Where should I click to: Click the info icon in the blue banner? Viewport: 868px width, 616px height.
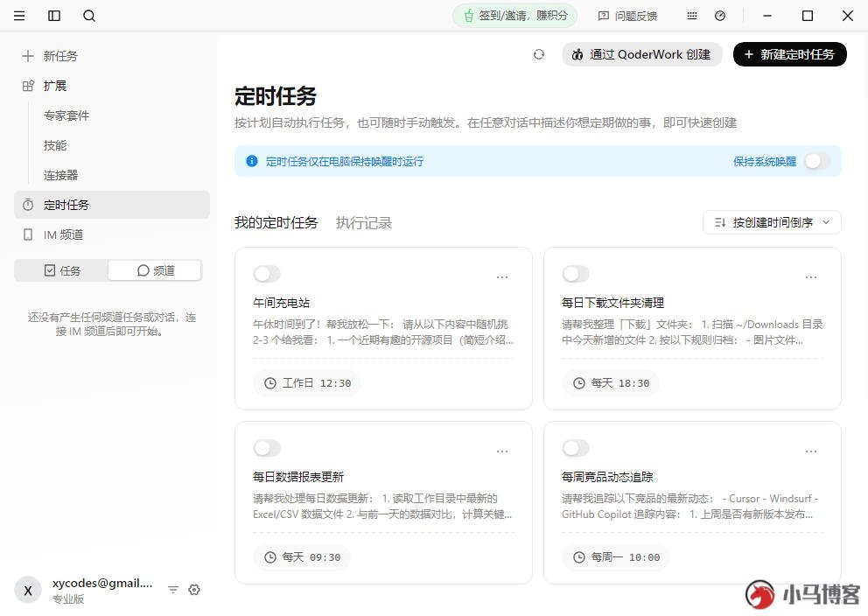[x=252, y=161]
